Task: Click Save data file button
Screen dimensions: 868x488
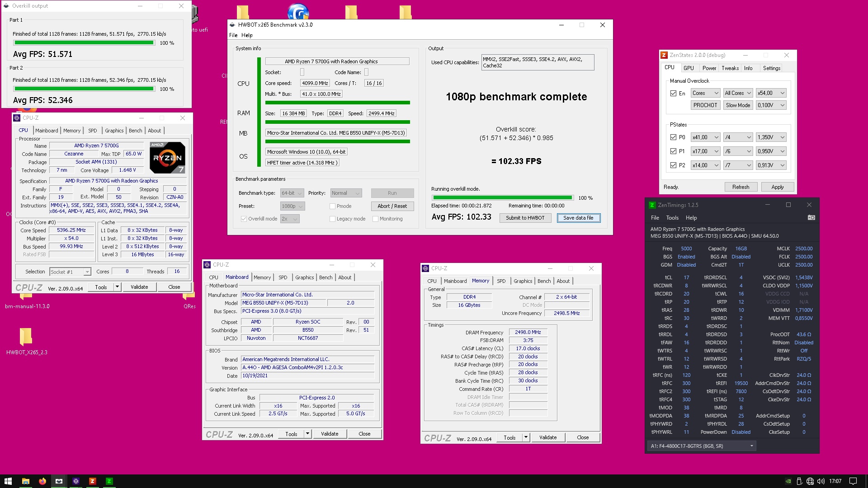Action: [578, 218]
